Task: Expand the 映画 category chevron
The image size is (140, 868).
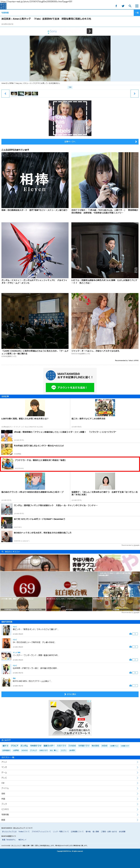Action: pos(137,799)
